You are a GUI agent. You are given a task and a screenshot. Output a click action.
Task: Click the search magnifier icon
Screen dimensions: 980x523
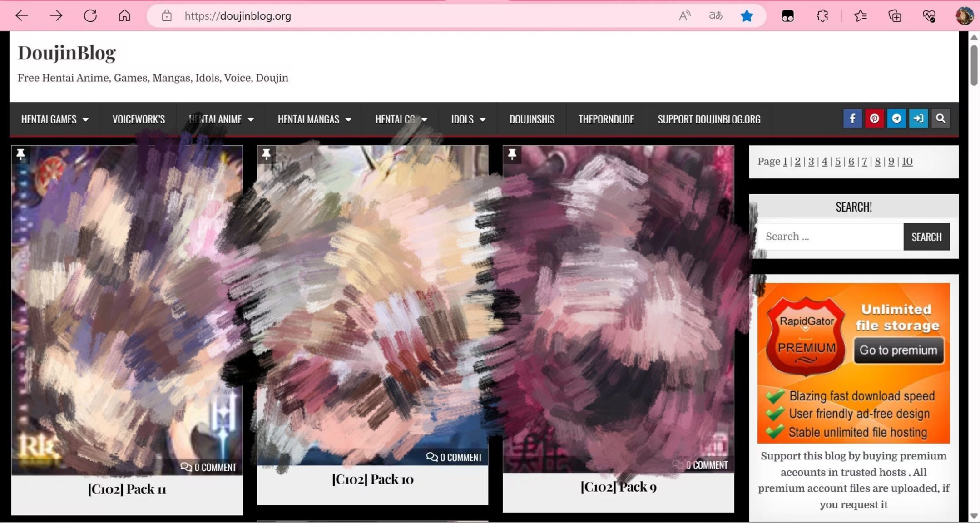coord(940,118)
